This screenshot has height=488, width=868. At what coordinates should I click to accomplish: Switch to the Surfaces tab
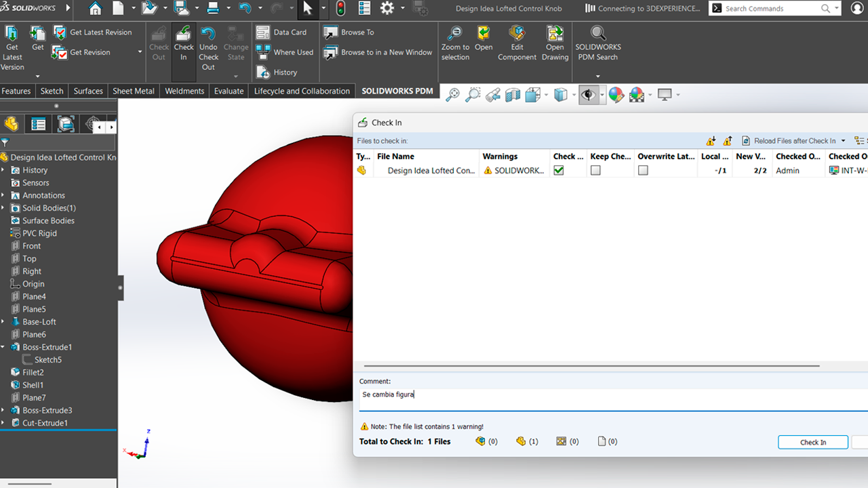click(88, 91)
